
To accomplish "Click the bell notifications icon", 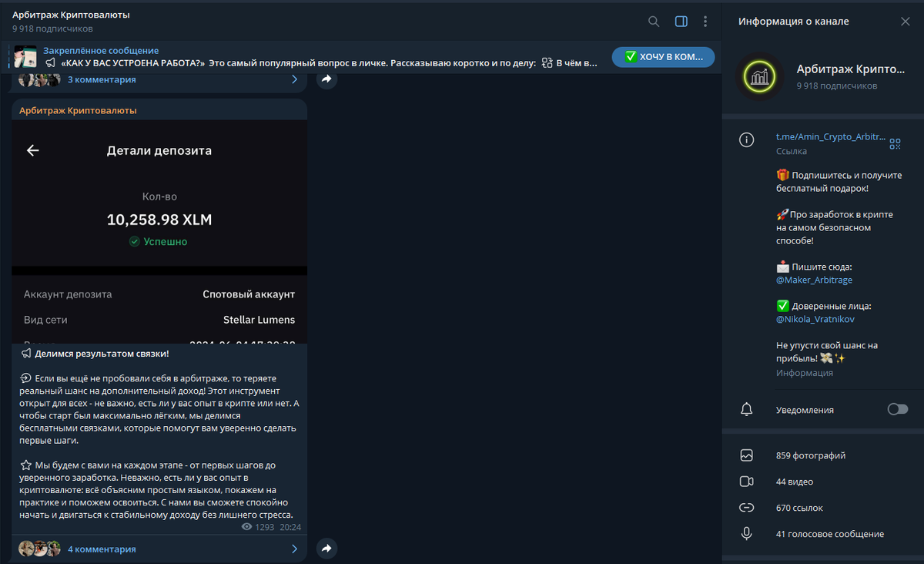I will (746, 409).
